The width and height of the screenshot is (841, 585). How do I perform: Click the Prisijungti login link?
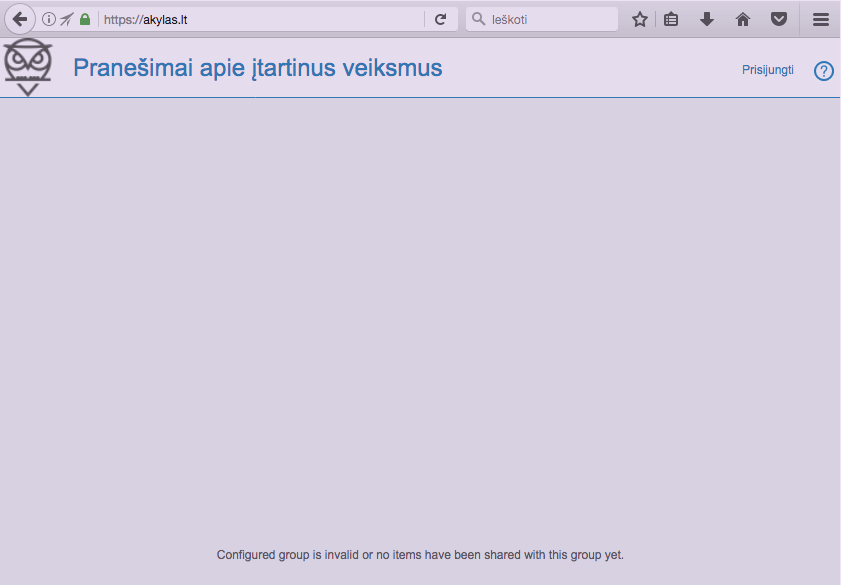pyautogui.click(x=768, y=70)
